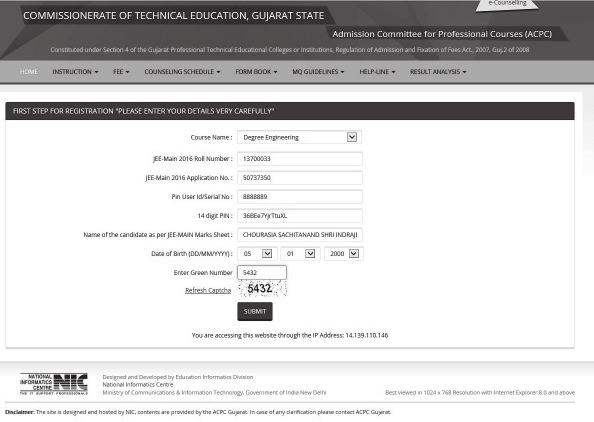Expand the FEE menu

tap(121, 72)
